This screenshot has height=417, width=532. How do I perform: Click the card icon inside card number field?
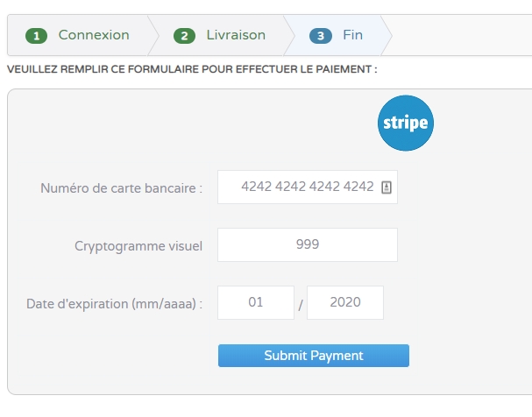386,187
